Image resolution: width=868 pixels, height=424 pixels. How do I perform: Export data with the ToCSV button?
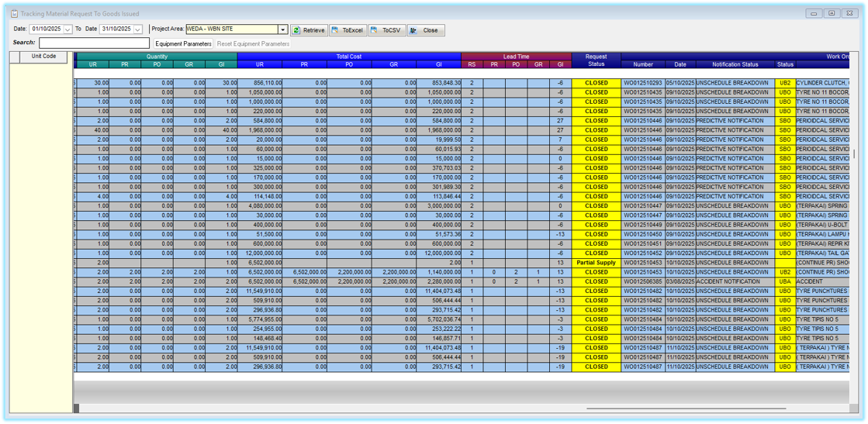tap(387, 30)
